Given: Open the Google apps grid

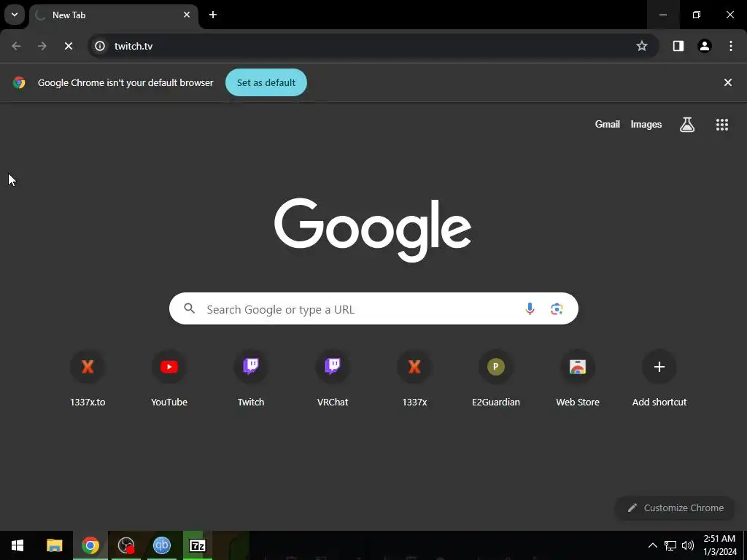Looking at the screenshot, I should coord(722,124).
